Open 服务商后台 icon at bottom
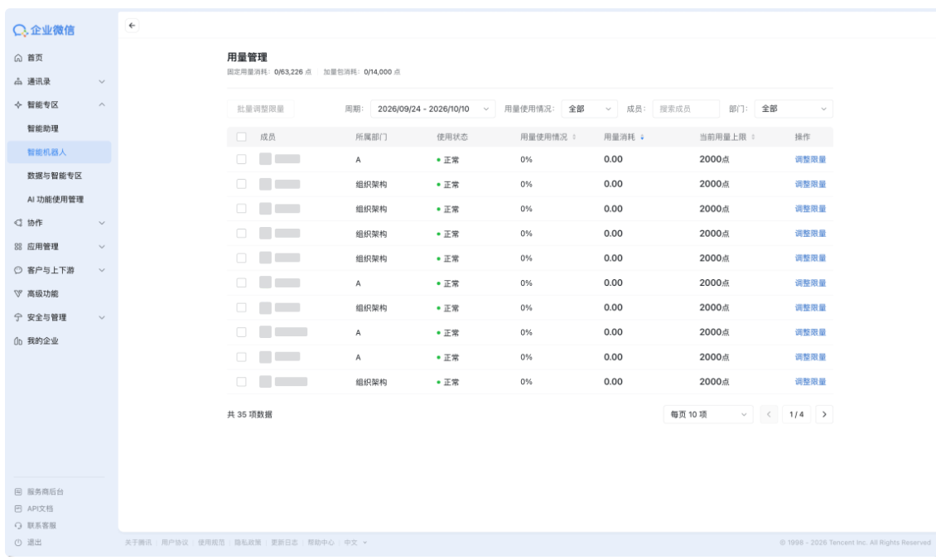 (18, 492)
